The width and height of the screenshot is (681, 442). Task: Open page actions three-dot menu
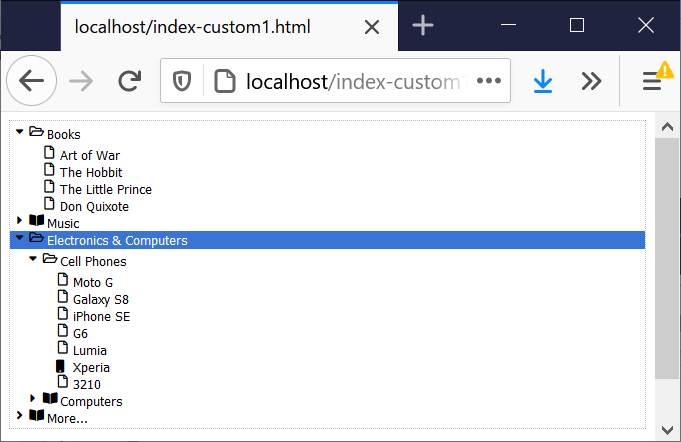[x=489, y=81]
